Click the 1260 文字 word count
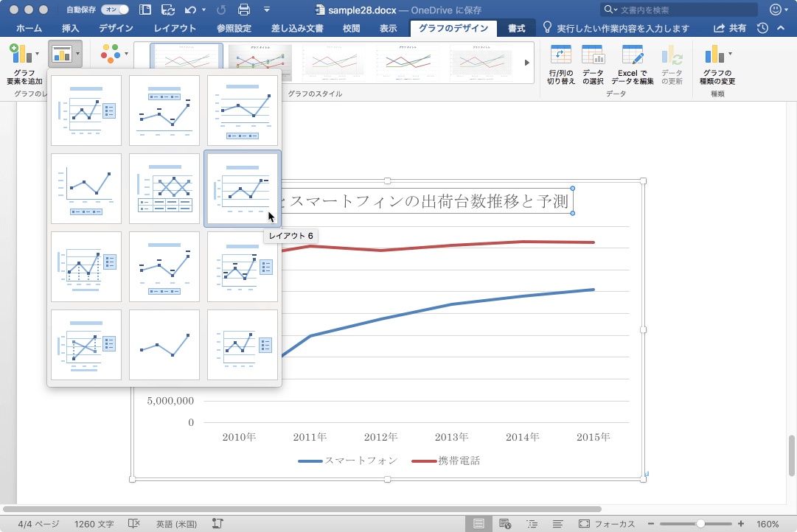Screen dimensions: 797x532 click(94, 524)
